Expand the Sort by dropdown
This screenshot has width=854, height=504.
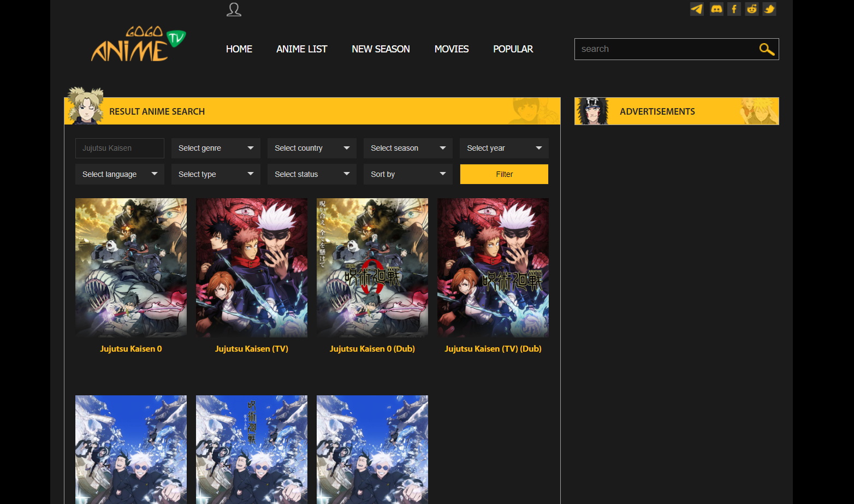coord(408,174)
